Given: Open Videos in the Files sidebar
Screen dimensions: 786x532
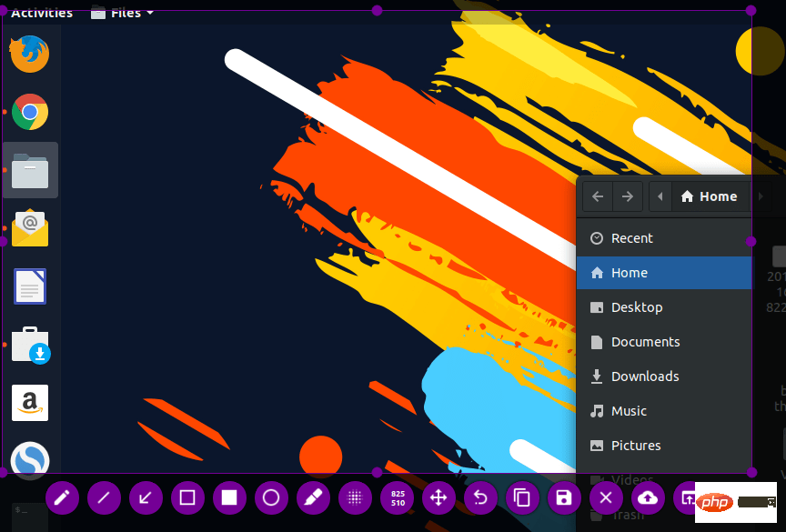Looking at the screenshot, I should pyautogui.click(x=664, y=480).
